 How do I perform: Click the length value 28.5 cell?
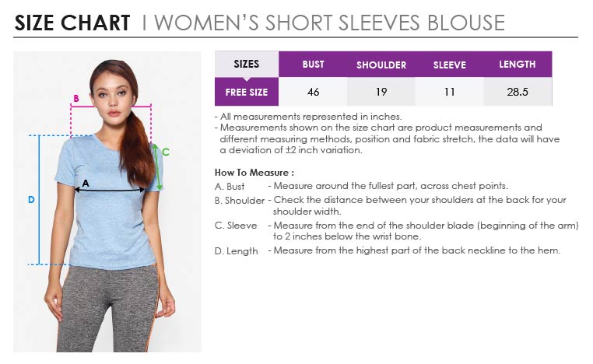coord(518,92)
